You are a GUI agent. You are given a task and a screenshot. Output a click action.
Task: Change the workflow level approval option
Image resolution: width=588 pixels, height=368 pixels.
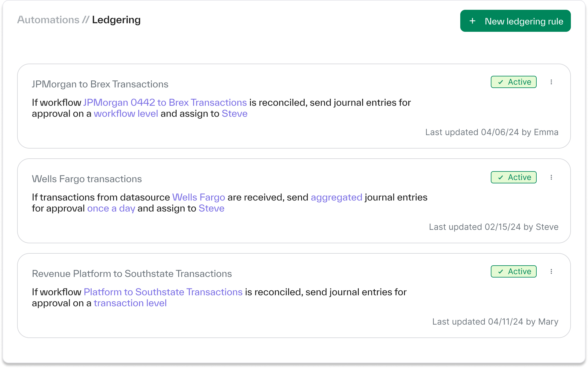pos(126,114)
